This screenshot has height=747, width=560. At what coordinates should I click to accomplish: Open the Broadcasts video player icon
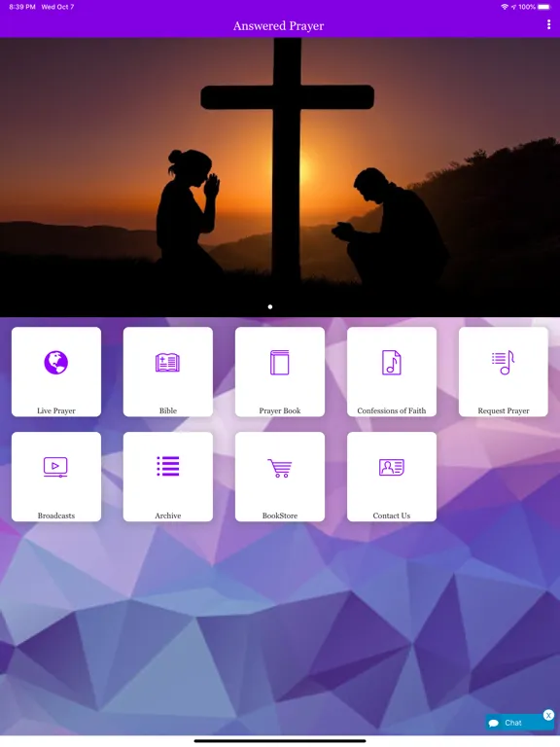point(55,467)
